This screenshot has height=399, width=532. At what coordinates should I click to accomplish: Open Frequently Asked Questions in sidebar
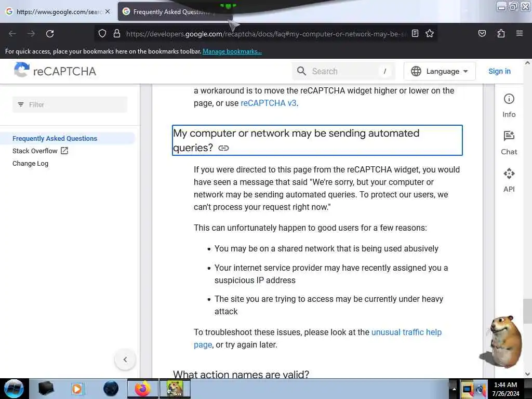55,138
